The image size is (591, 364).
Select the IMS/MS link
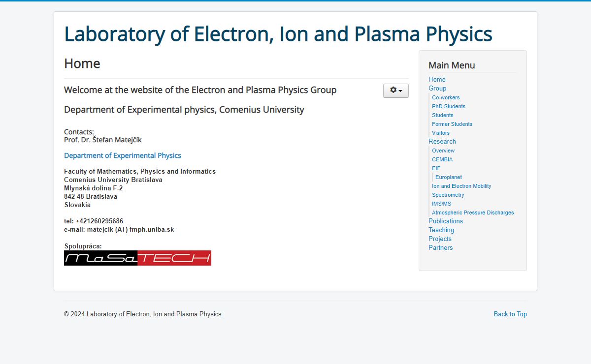441,204
